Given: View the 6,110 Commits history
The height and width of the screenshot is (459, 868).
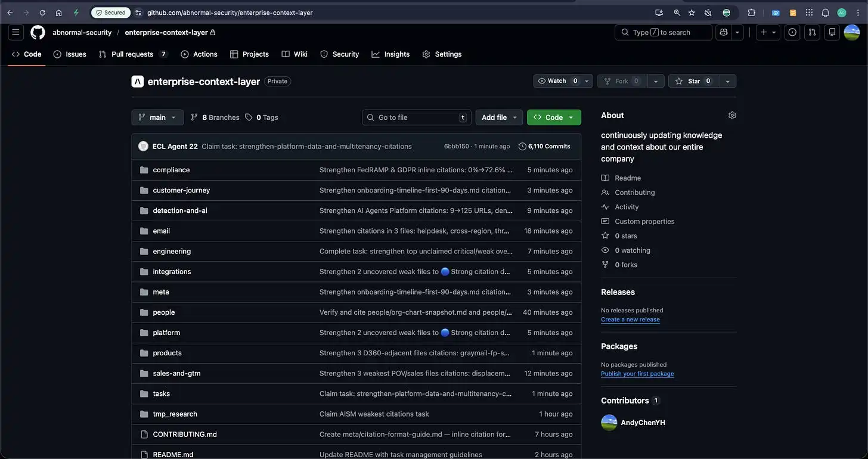Looking at the screenshot, I should (x=544, y=146).
